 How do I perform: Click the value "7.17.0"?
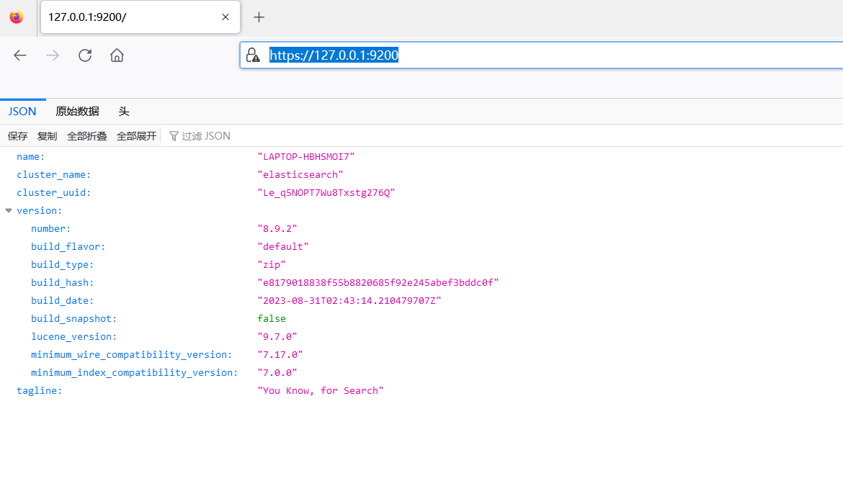click(x=280, y=355)
